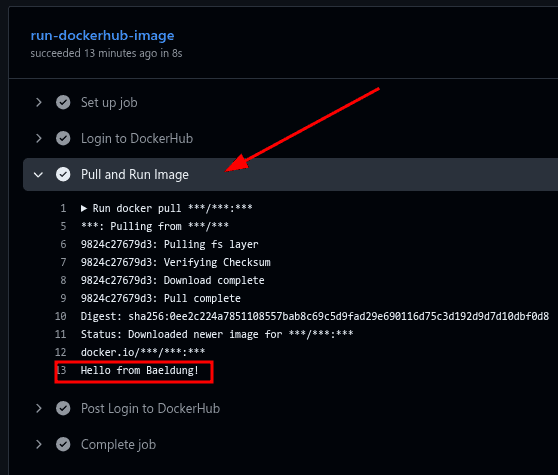Click the 'Status: Downloaded newer image' log line

click(x=217, y=334)
